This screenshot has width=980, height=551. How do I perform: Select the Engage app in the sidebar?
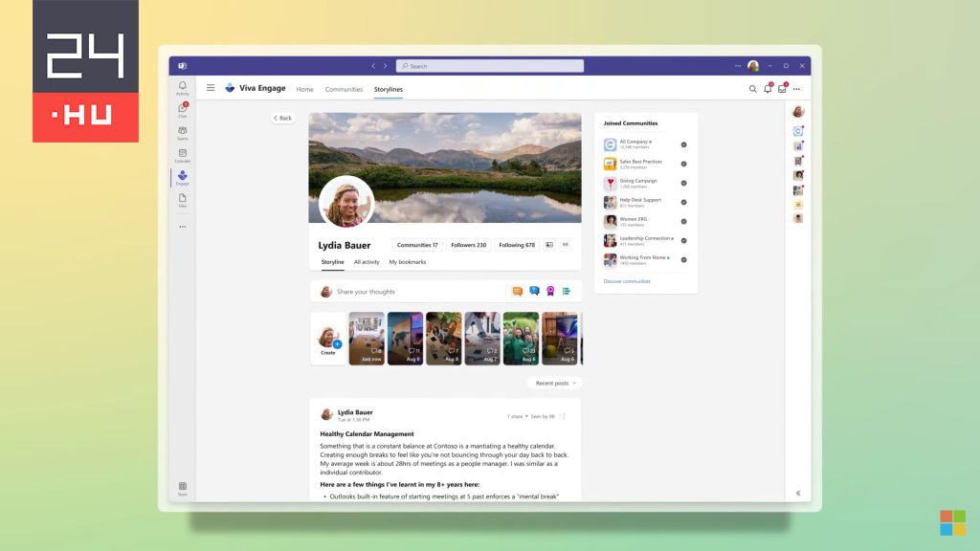click(x=183, y=178)
